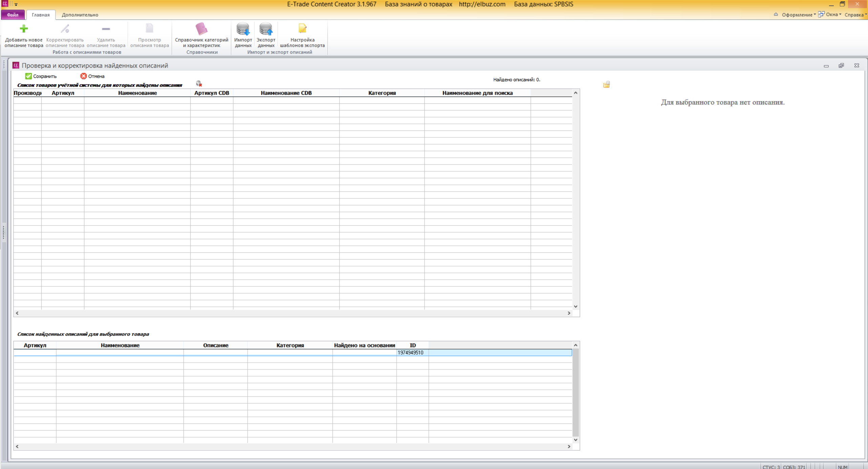This screenshot has width=868, height=469.
Task: Click lower table horizontal scroll right arrow
Action: pyautogui.click(x=569, y=446)
